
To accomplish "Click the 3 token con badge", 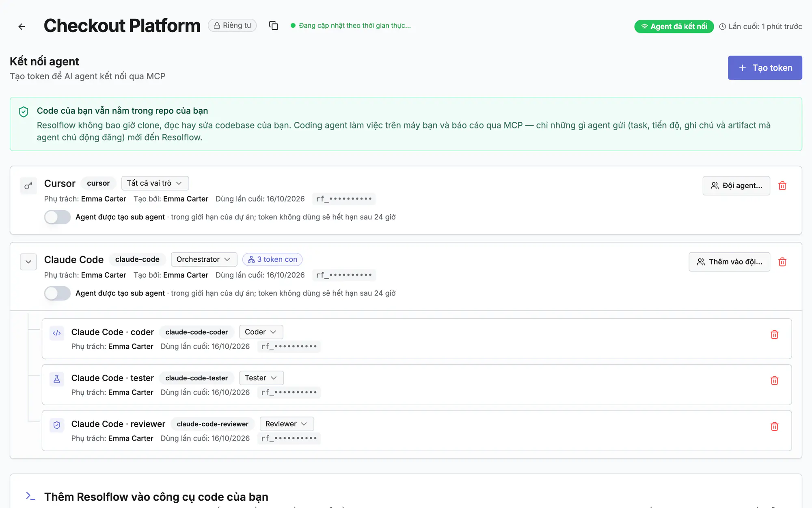I will click(x=272, y=259).
